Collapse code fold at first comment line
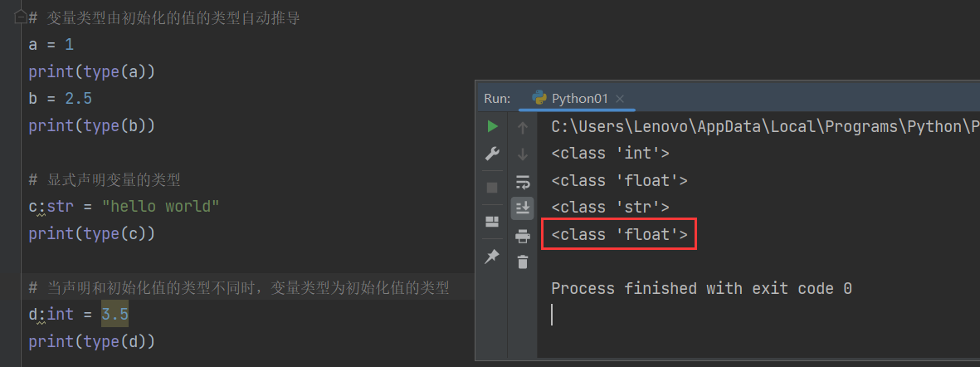Viewport: 980px width, 367px height. (x=19, y=17)
